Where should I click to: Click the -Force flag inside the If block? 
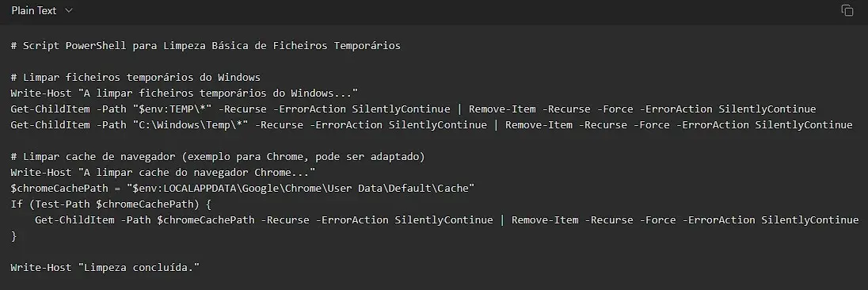pyautogui.click(x=657, y=220)
